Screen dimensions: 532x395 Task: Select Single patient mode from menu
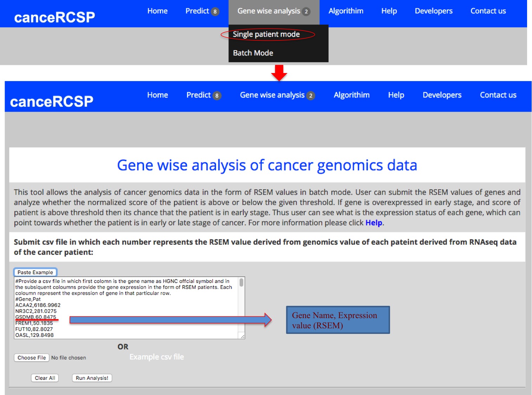[266, 34]
